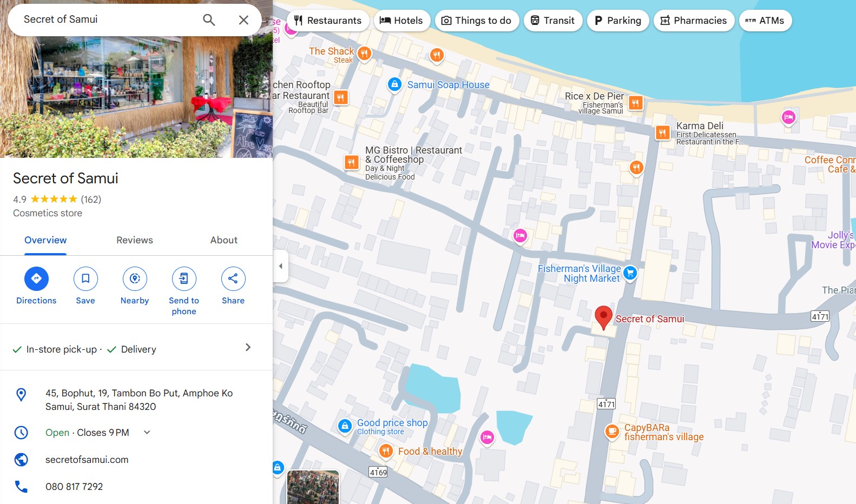Click the opening hours clock icon
Viewport: 856px width, 504px height.
pos(21,433)
